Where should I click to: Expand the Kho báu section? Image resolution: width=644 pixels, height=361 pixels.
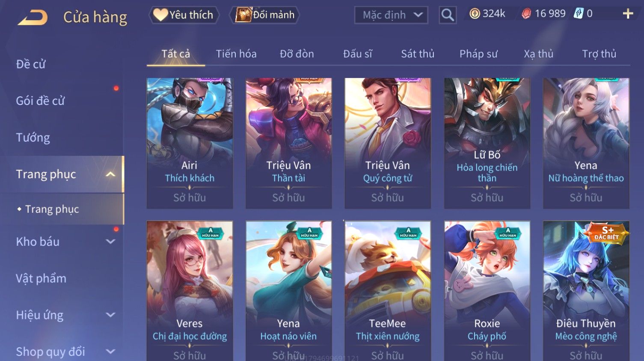click(x=110, y=242)
